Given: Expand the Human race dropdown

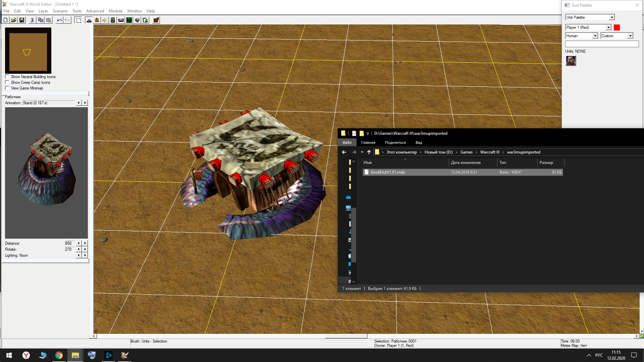Looking at the screenshot, I should [x=595, y=36].
